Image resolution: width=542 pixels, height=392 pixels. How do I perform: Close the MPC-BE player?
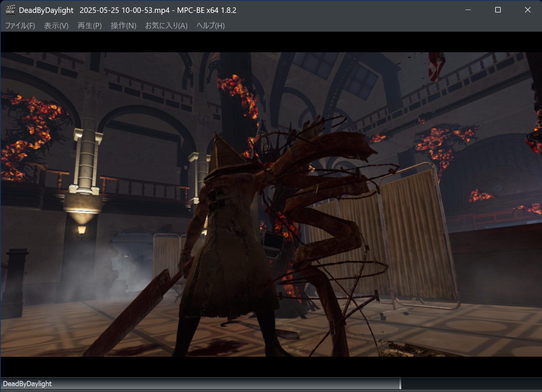(x=528, y=10)
